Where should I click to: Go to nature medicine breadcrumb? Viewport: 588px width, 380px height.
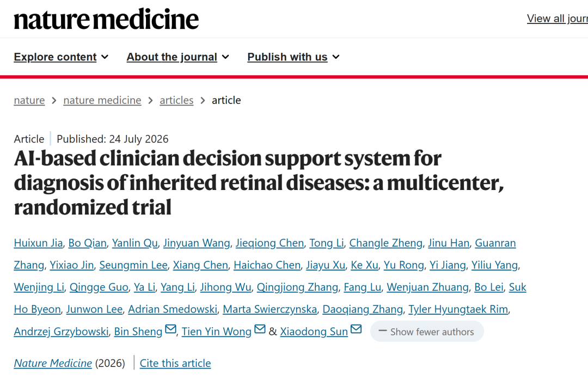coord(102,100)
